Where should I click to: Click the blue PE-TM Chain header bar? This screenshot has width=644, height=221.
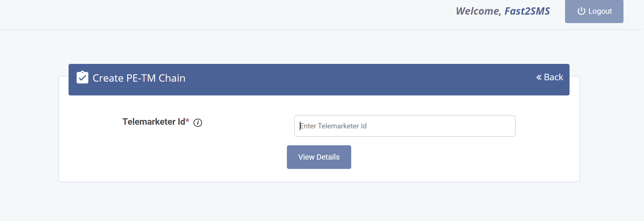click(x=319, y=80)
